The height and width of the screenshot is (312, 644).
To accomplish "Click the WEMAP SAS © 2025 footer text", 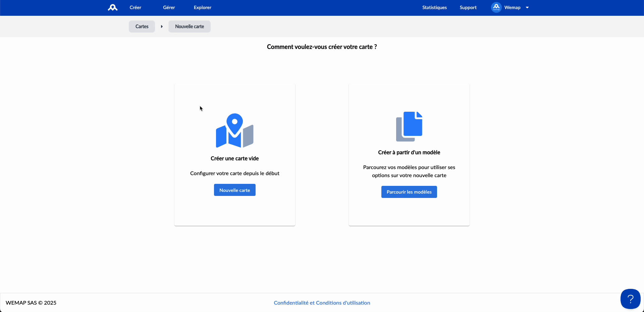I will [31, 303].
